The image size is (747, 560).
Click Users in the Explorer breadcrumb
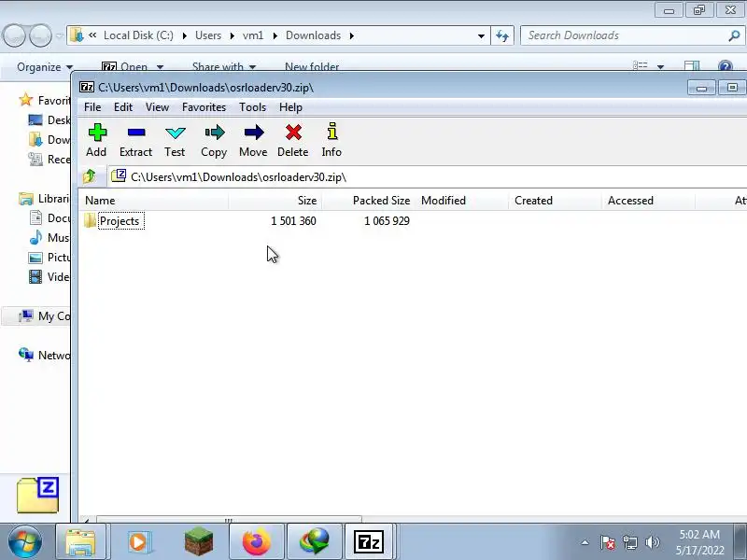click(x=208, y=35)
